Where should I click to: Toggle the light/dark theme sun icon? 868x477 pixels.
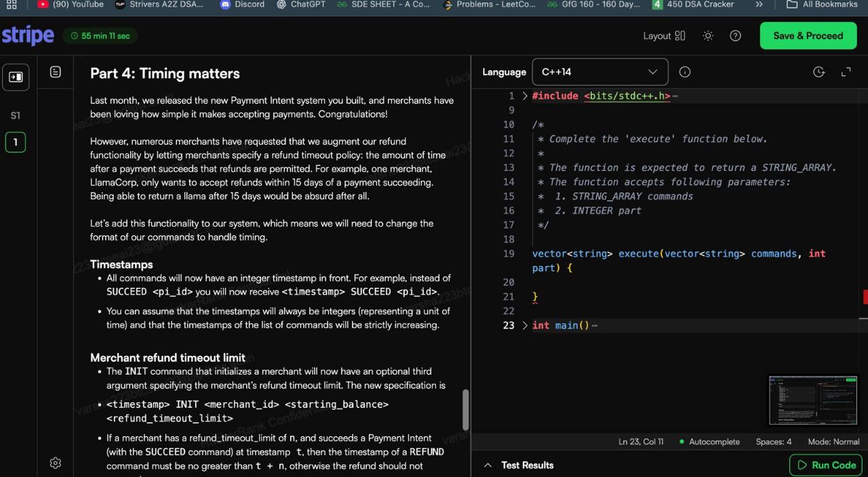coord(708,36)
